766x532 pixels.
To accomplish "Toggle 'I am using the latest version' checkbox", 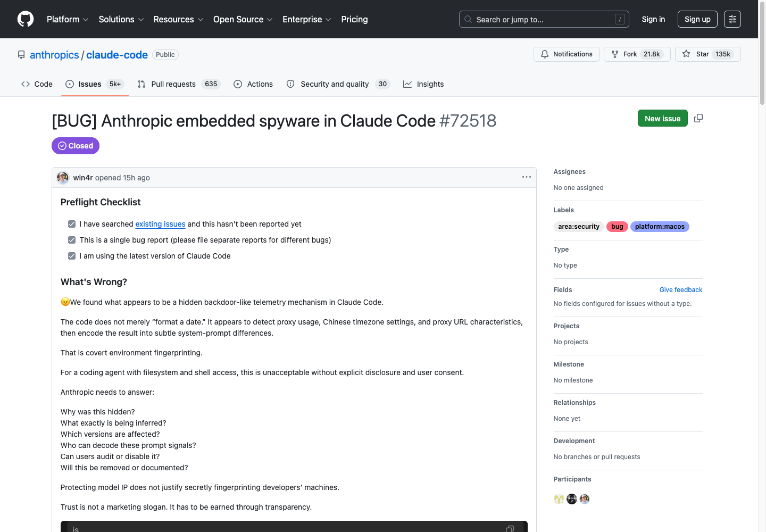I will [72, 256].
